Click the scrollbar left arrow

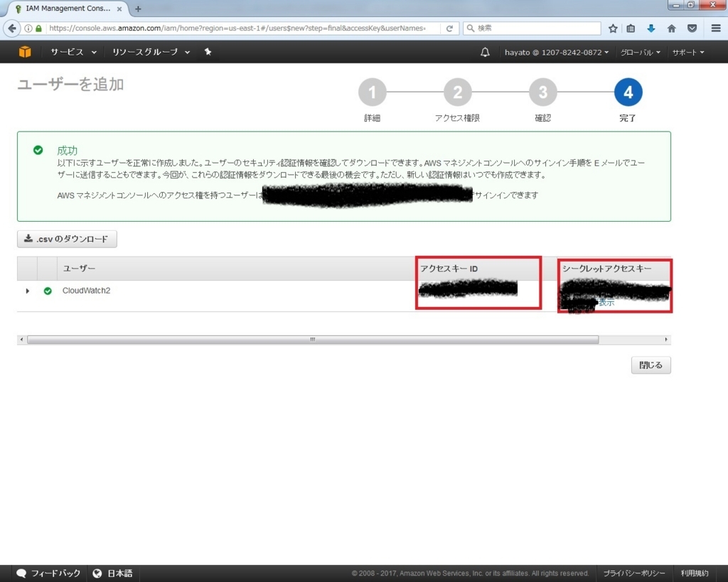tap(21, 340)
